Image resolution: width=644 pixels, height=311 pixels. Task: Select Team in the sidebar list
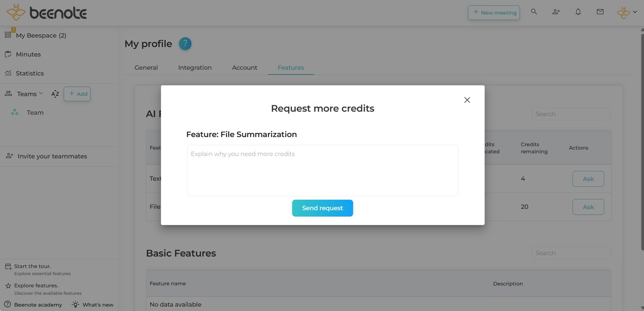pyautogui.click(x=35, y=113)
